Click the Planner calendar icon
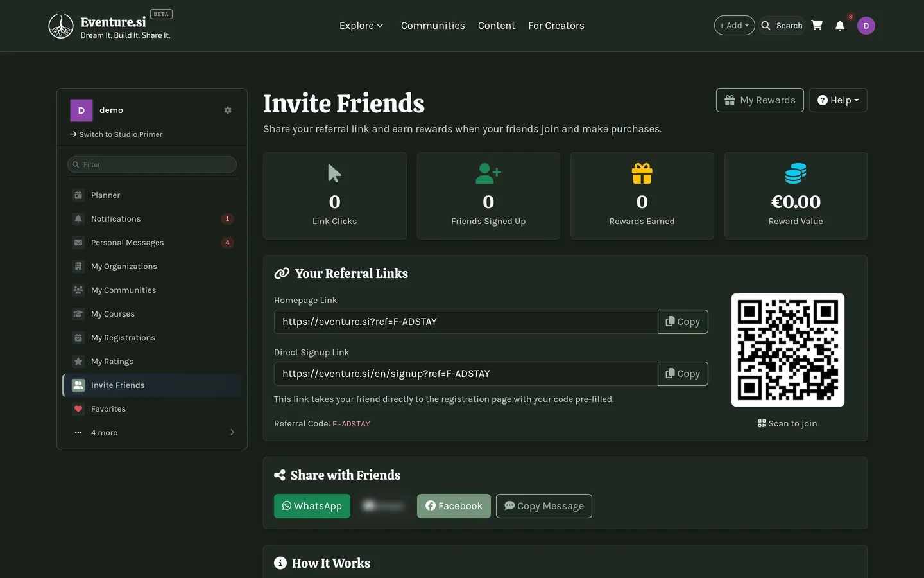 pyautogui.click(x=78, y=195)
